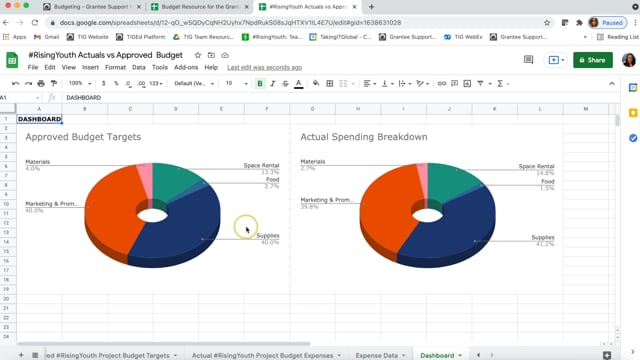This screenshot has width=640, height=360.
Task: Format as currency with dollar icon
Action: pos(104,84)
